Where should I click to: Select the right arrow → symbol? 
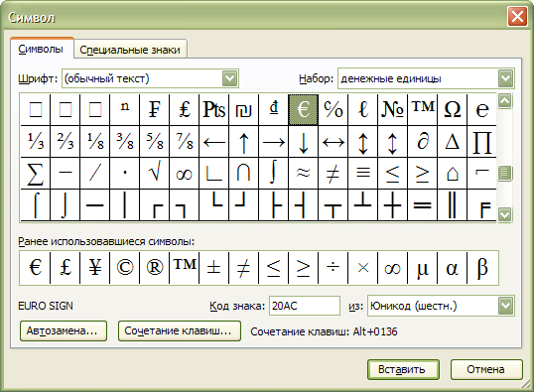274,141
